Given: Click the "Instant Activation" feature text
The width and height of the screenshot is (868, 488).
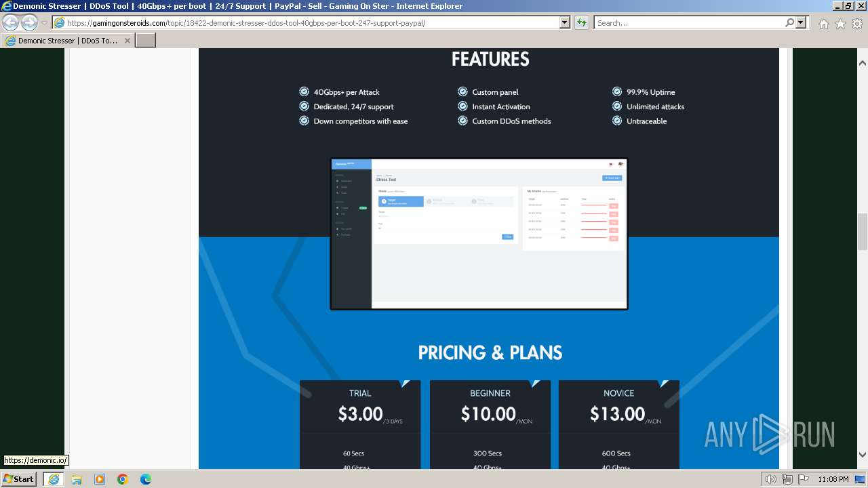Looking at the screenshot, I should (x=501, y=106).
